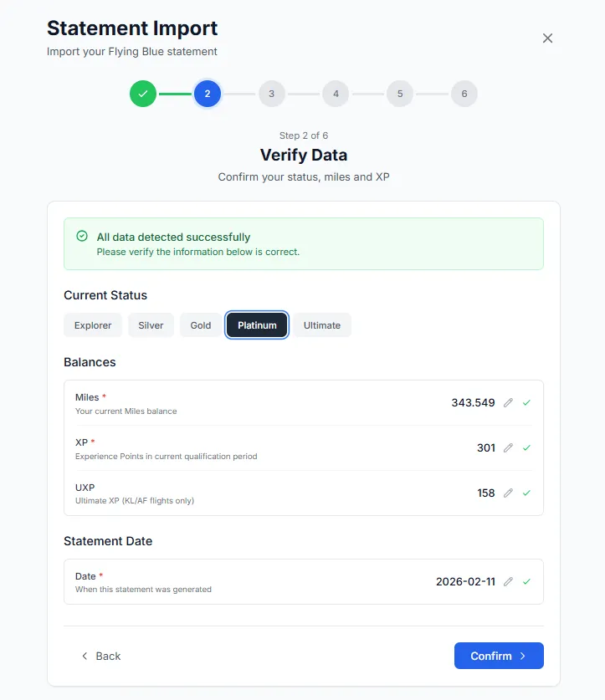Edit the Miles balance using the pencil icon

(x=509, y=402)
